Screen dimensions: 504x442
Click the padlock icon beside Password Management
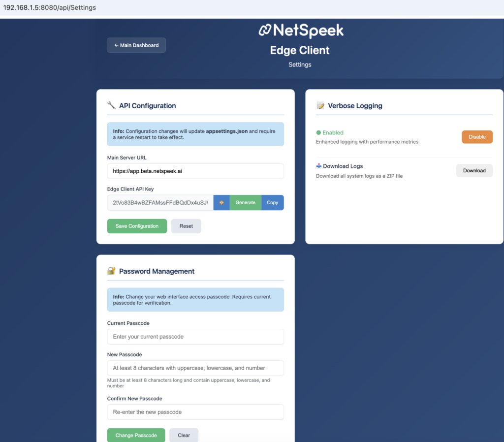[111, 271]
